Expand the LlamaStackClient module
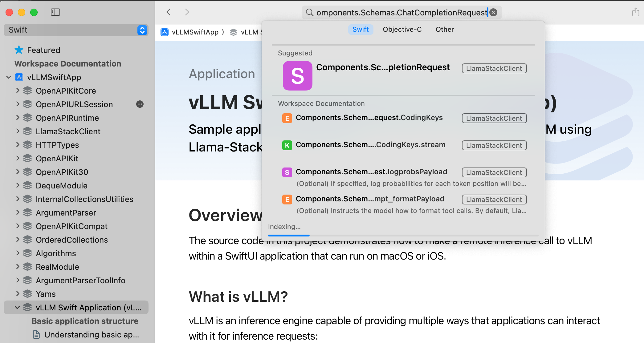The image size is (644, 343). pyautogui.click(x=18, y=131)
